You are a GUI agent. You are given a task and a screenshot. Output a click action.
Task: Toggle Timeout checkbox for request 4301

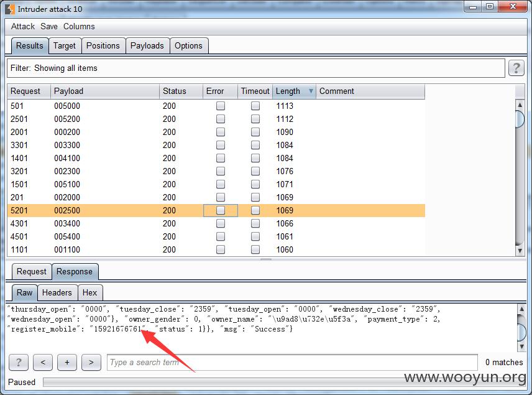pyautogui.click(x=255, y=223)
